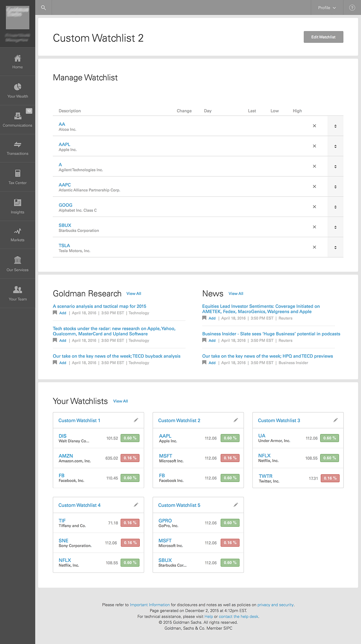Open Our Services in sidebar
The width and height of the screenshot is (361, 644).
(17, 264)
